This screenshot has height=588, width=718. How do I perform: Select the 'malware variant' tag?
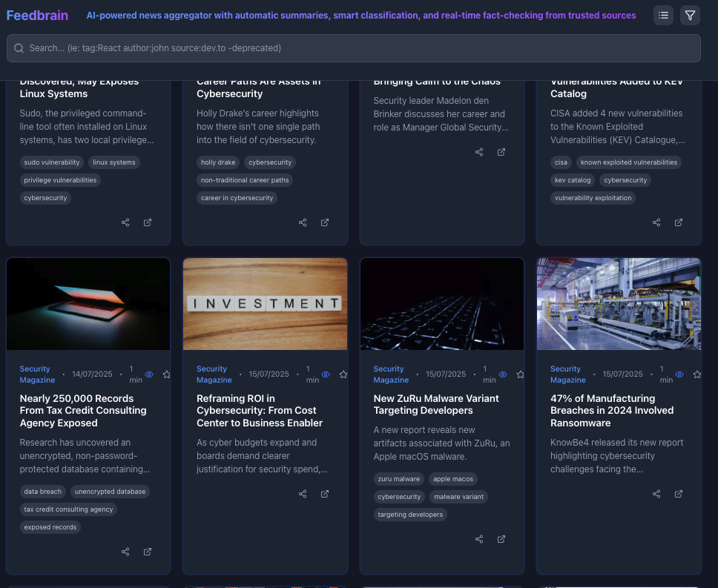(459, 497)
